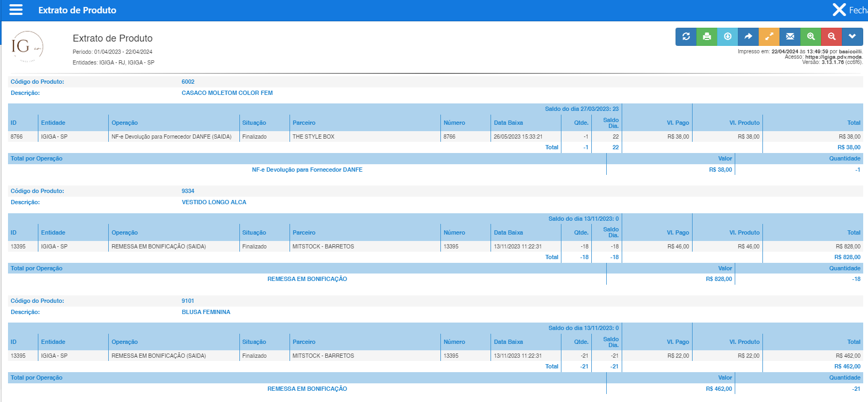
Task: Click the IG company logo
Action: (x=27, y=47)
